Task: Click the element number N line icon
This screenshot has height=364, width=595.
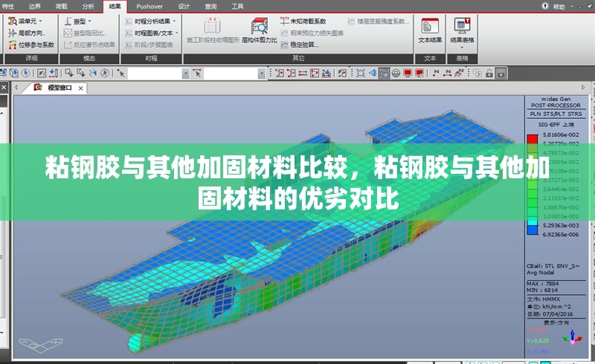Action: pos(448,74)
